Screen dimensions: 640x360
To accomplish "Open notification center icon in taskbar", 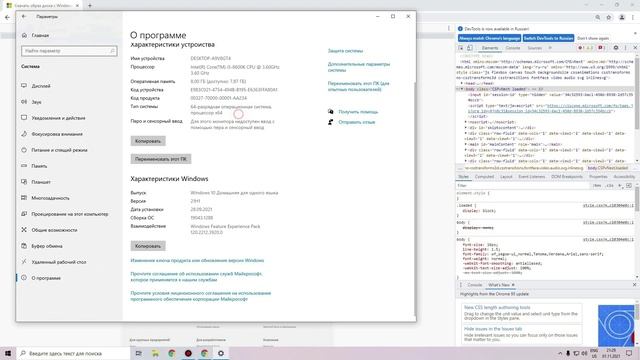I will coord(629,353).
